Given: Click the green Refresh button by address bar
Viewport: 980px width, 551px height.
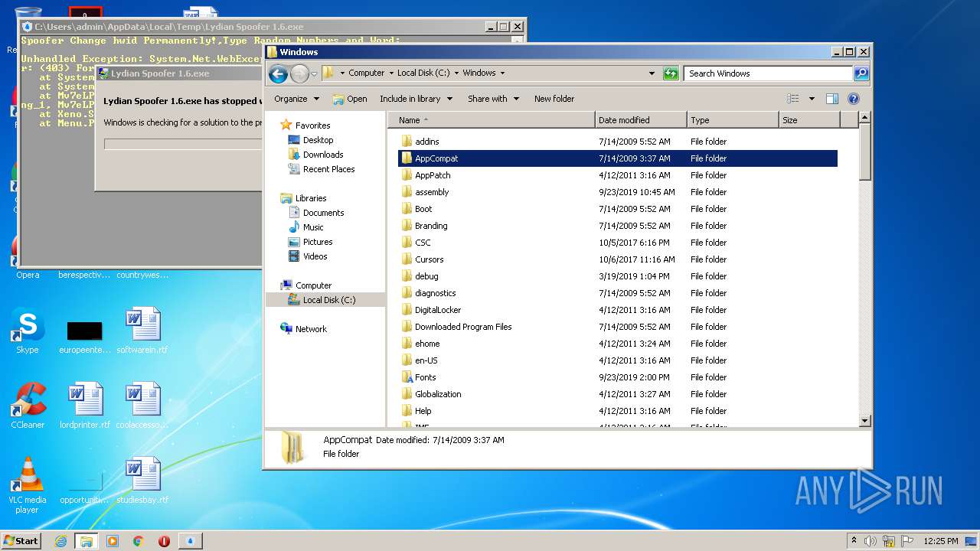Looking at the screenshot, I should [x=671, y=73].
